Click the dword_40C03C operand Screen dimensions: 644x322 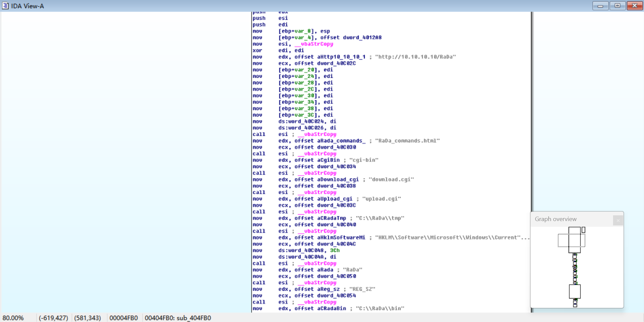tap(336, 205)
